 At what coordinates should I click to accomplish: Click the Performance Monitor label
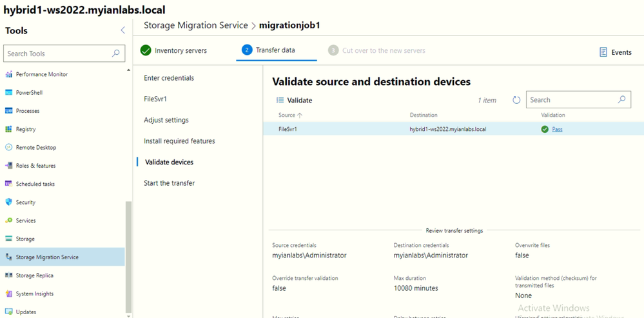pos(42,74)
